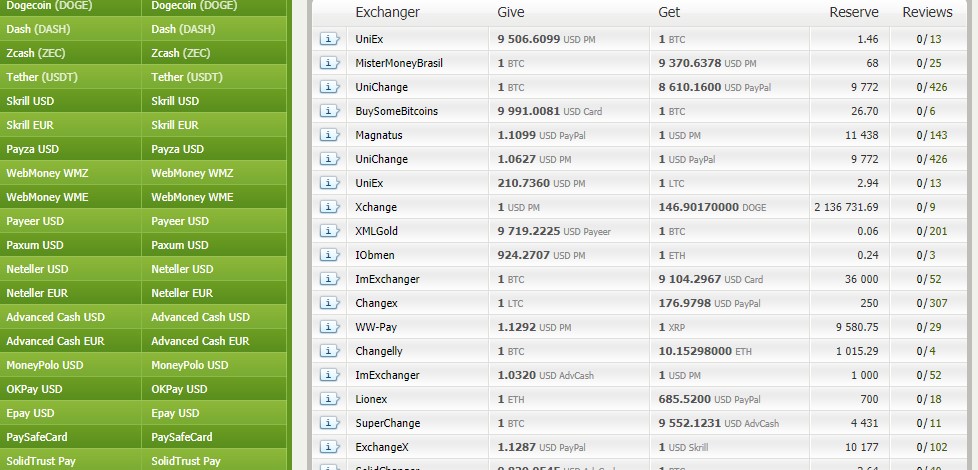978x470 pixels.
Task: Sort by the Reviews column header
Action: 927,12
